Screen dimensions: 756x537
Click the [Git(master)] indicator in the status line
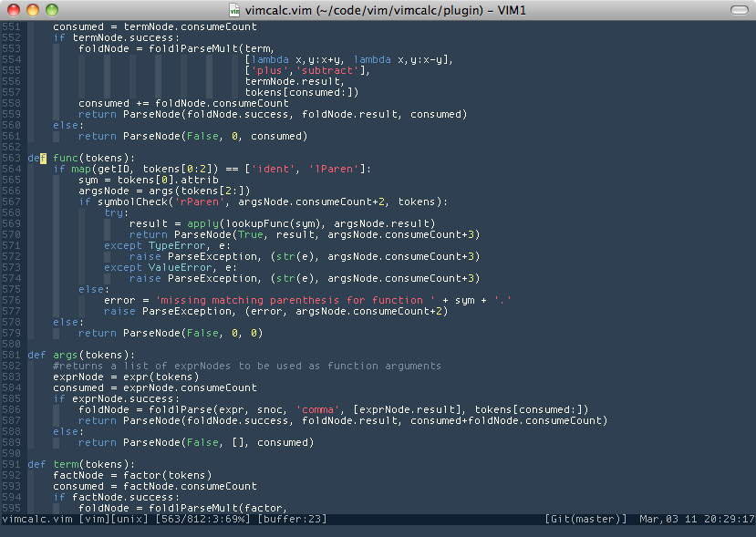point(588,519)
